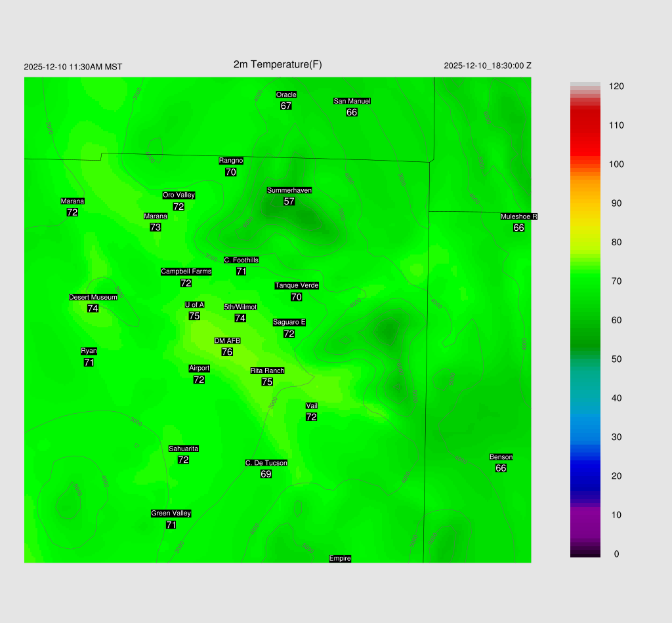
Task: Click the Summerhaven station label
Action: tap(289, 190)
